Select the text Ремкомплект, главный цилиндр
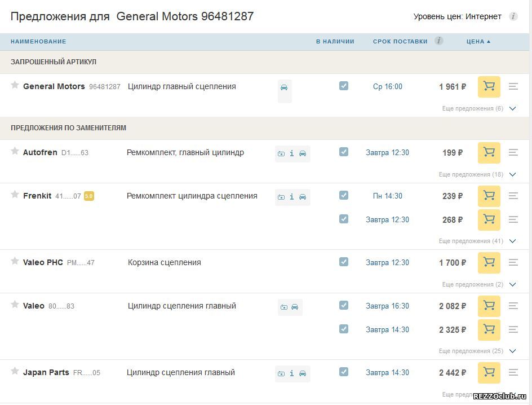 pos(185,153)
